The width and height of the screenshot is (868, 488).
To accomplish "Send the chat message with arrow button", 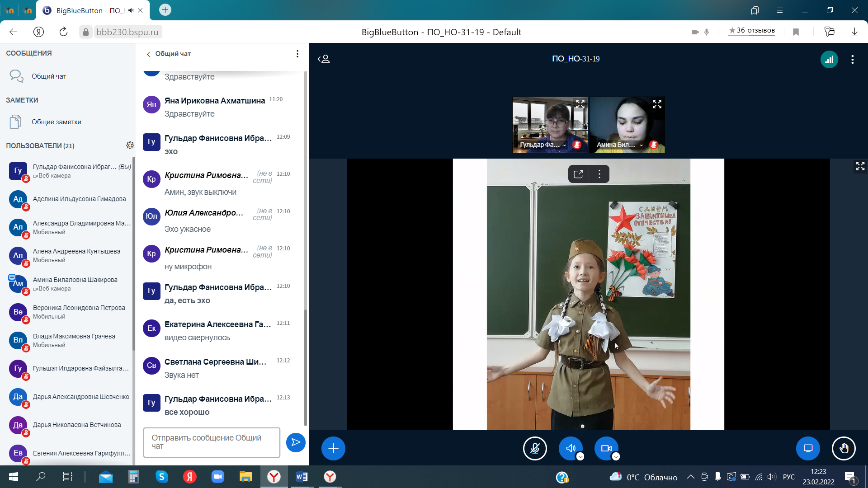I will [296, 442].
